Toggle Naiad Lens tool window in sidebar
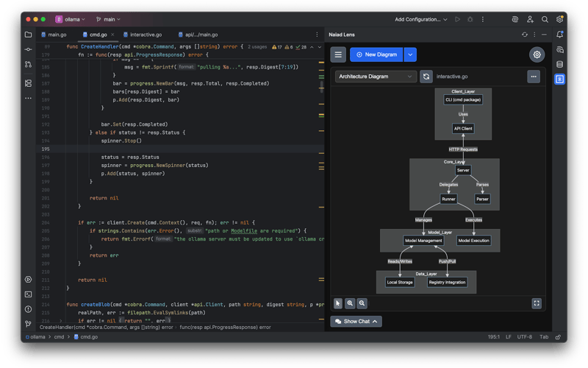The width and height of the screenshot is (588, 368). click(x=560, y=79)
